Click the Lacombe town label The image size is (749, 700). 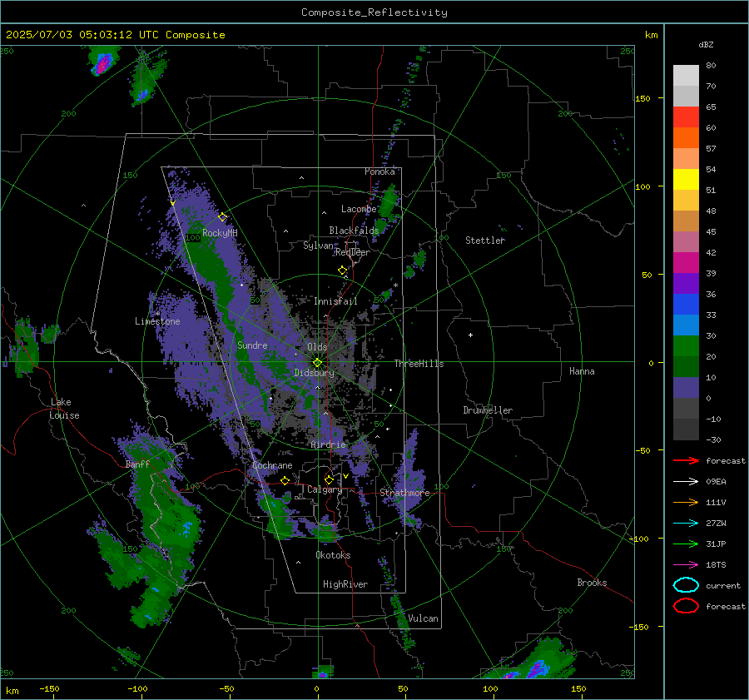[x=359, y=209]
